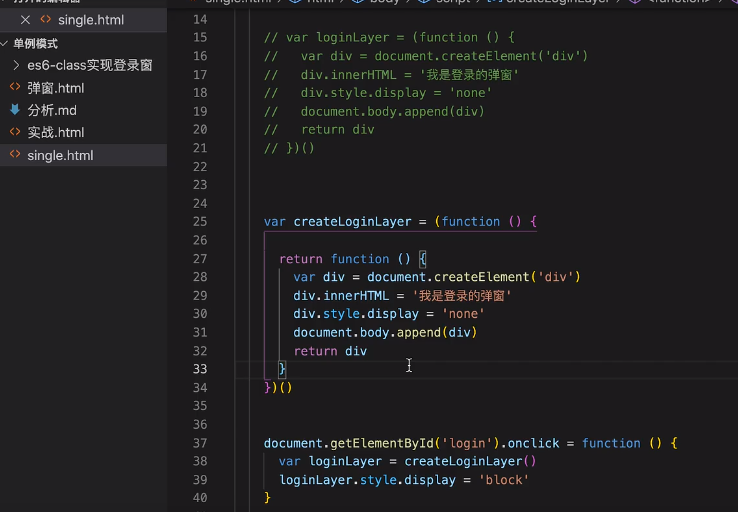Click the markdown arrow icon of 分析.md

pyautogui.click(x=15, y=110)
